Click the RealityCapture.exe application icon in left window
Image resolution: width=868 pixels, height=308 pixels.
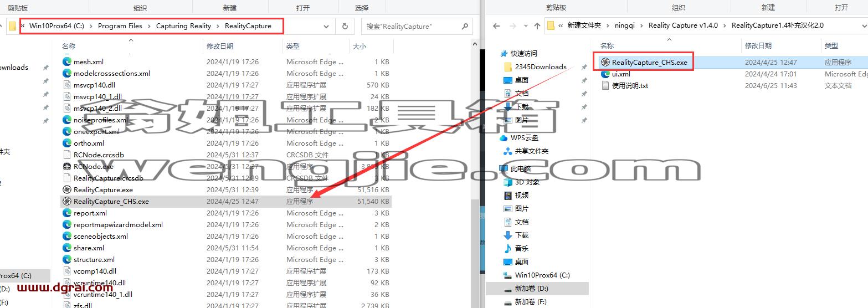coord(67,189)
